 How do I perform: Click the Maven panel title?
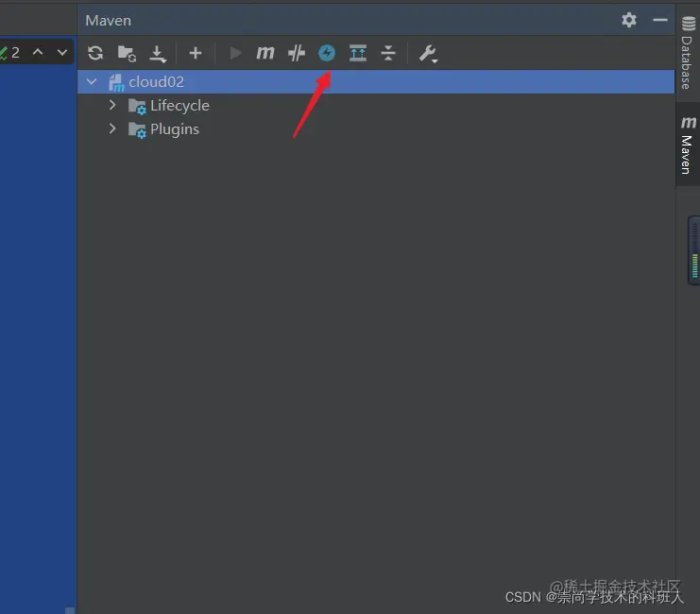coord(109,21)
